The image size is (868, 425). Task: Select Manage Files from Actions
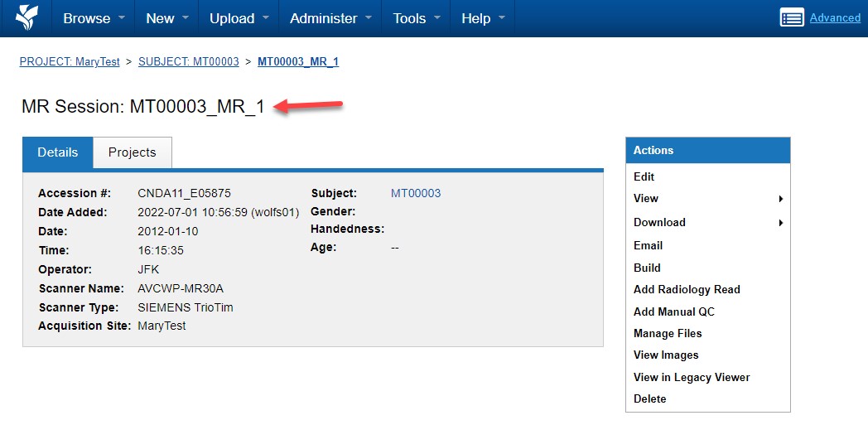pos(668,333)
